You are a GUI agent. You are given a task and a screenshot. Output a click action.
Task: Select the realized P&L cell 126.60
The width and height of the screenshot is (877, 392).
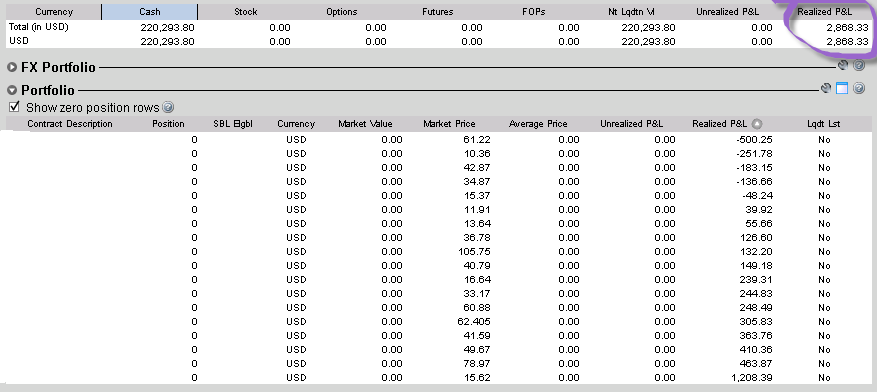point(757,237)
